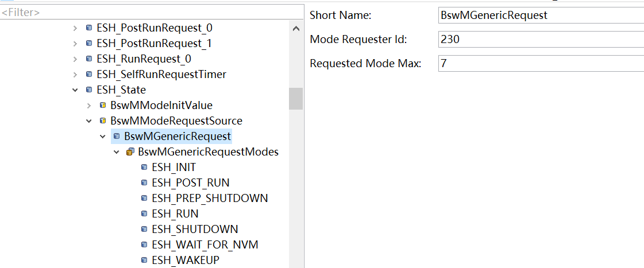This screenshot has height=268, width=644.
Task: Click the ESH_WAIT_FOR_NVM mode icon
Action: pyautogui.click(x=144, y=244)
